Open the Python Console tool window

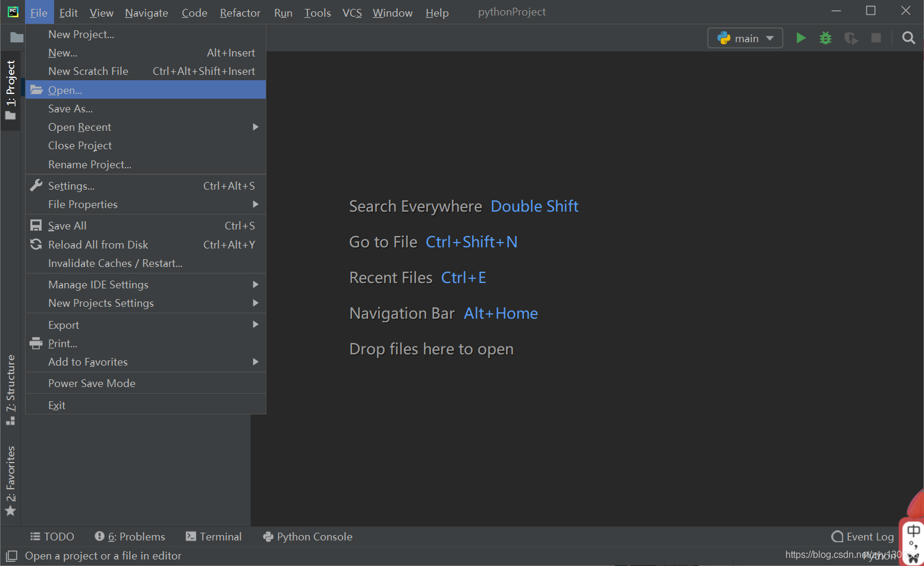(x=307, y=537)
